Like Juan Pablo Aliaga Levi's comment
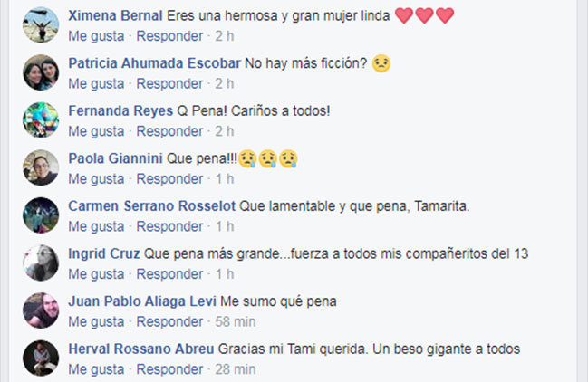The image size is (588, 382). pos(96,321)
